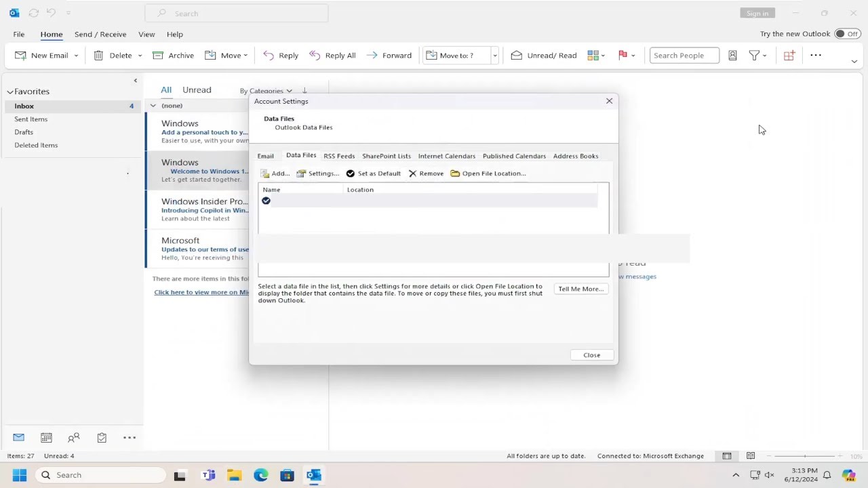This screenshot has height=488, width=868.
Task: Click Add... to add a data file
Action: (x=275, y=174)
